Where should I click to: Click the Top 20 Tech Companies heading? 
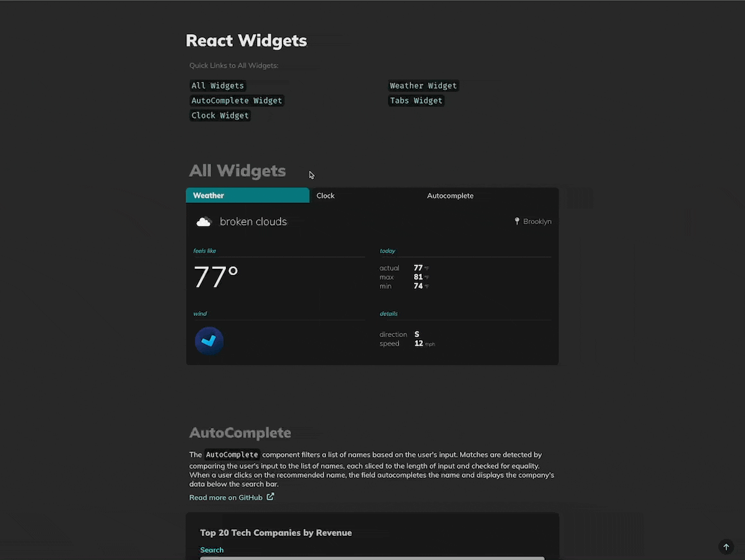[276, 533]
